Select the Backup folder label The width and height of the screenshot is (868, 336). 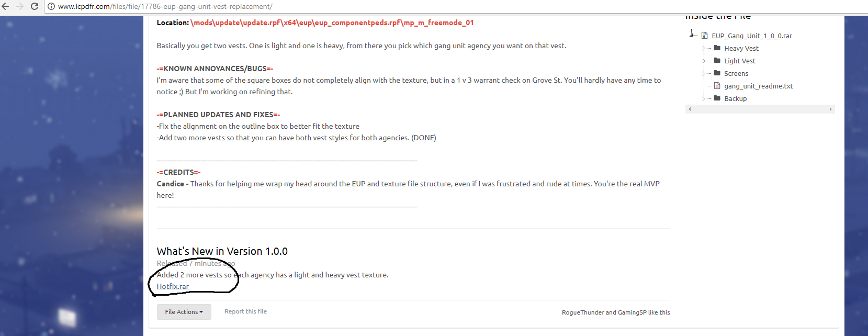(x=735, y=98)
